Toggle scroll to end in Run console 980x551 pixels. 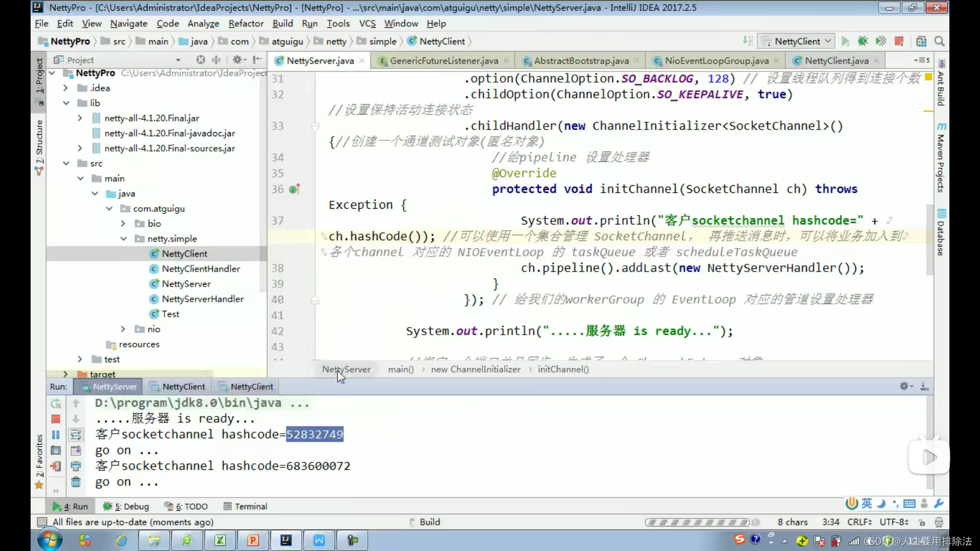click(x=76, y=450)
